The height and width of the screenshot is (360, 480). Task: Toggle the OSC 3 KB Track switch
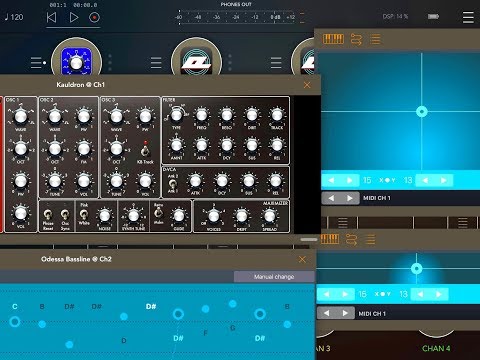click(x=145, y=150)
